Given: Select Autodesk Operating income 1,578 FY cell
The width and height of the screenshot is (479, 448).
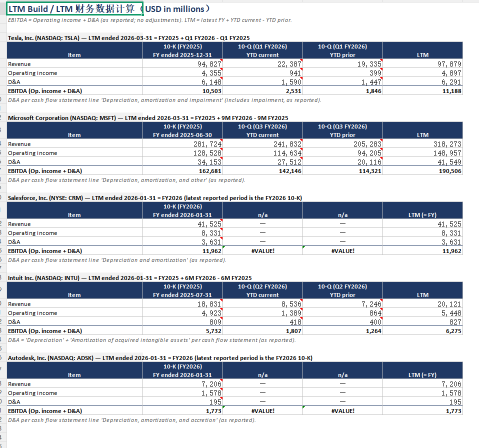Looking at the screenshot, I should pos(182,393).
